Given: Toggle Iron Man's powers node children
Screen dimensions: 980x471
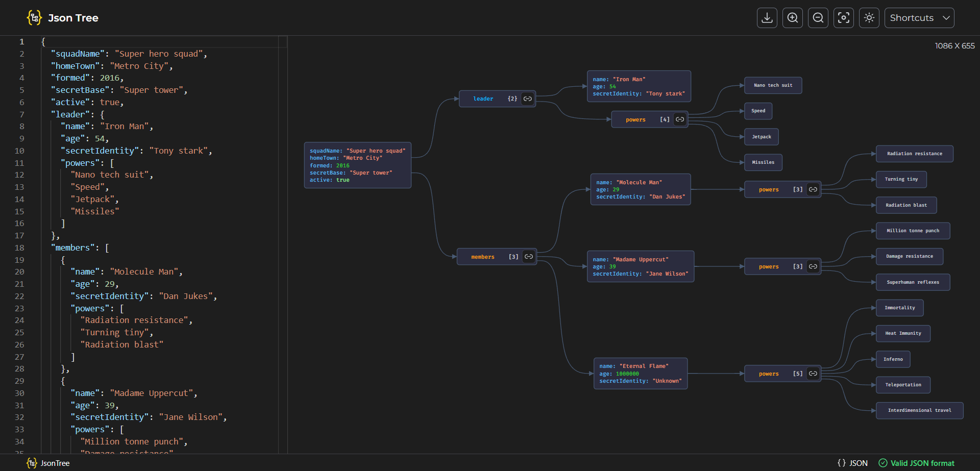Looking at the screenshot, I should 680,119.
